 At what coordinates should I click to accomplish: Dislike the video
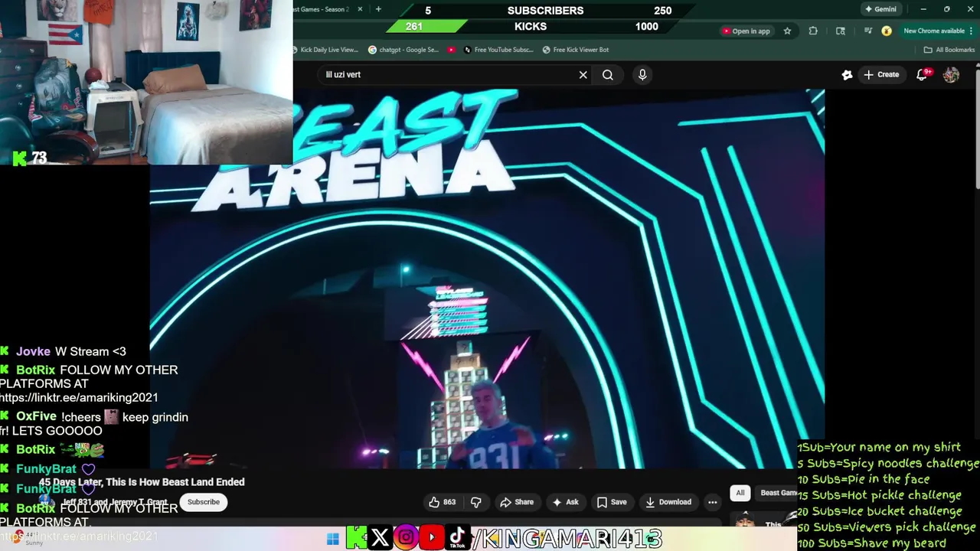click(x=475, y=502)
